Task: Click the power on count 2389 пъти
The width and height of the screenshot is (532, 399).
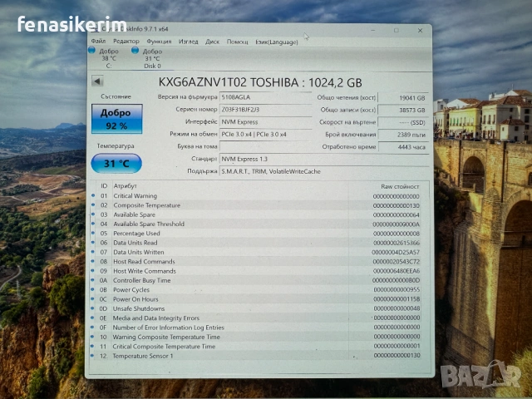Action: click(403, 135)
